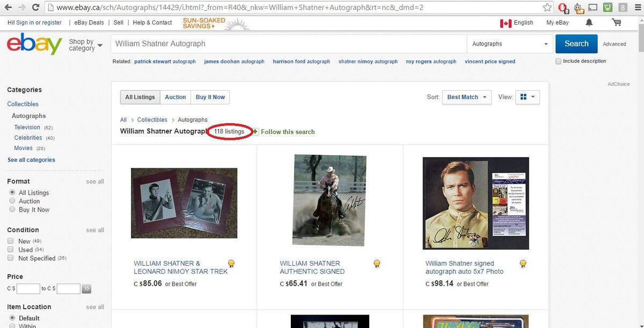Switch to the Auction tab
This screenshot has height=328, width=644.
pyautogui.click(x=175, y=97)
